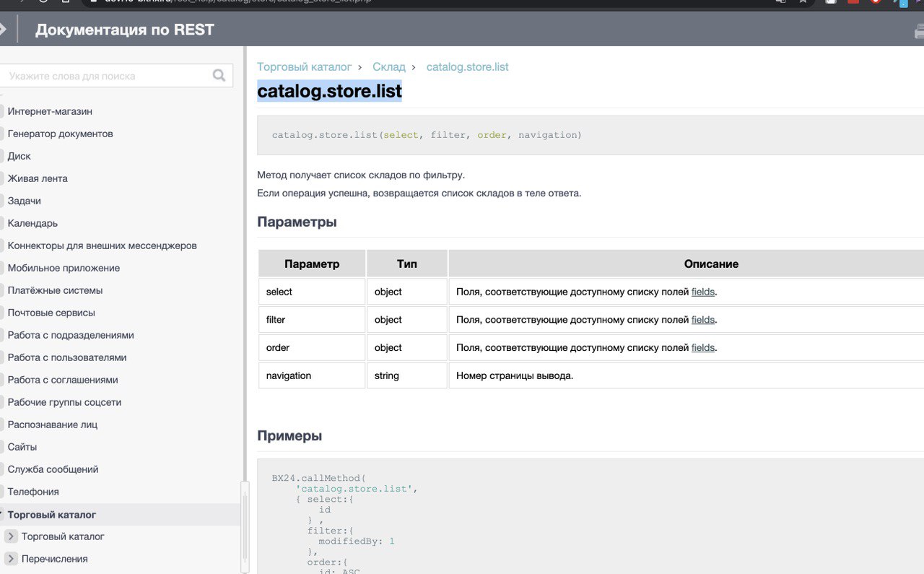This screenshot has width=924, height=574.
Task: Expand the Торговый каталог subsection arrow
Action: 11,536
